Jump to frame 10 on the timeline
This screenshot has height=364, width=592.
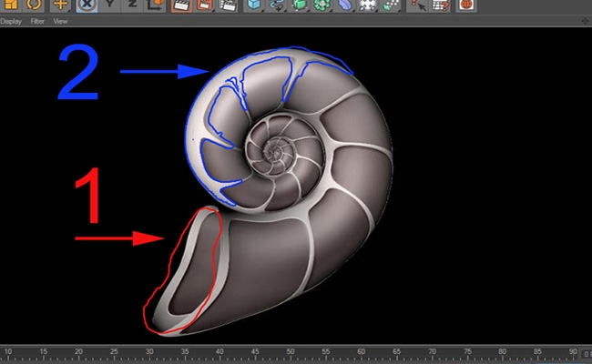8,351
